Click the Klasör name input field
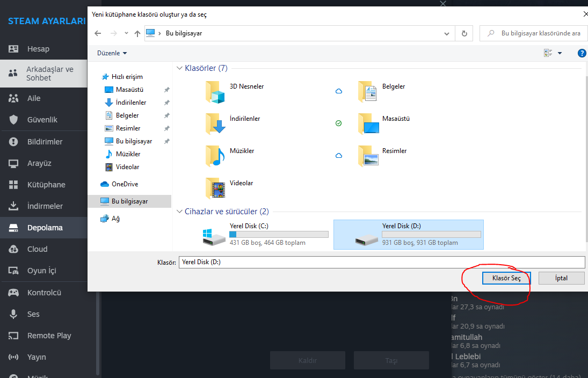 pos(382,262)
